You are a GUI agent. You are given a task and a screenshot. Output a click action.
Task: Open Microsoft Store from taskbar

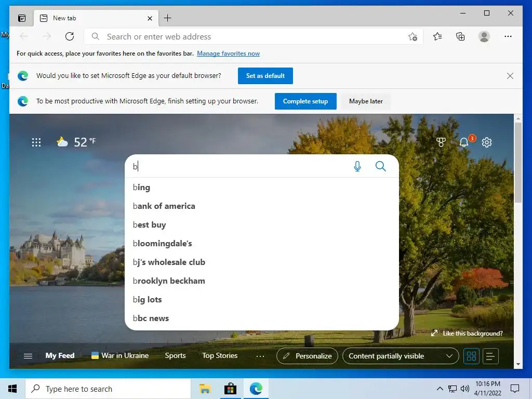tap(230, 389)
